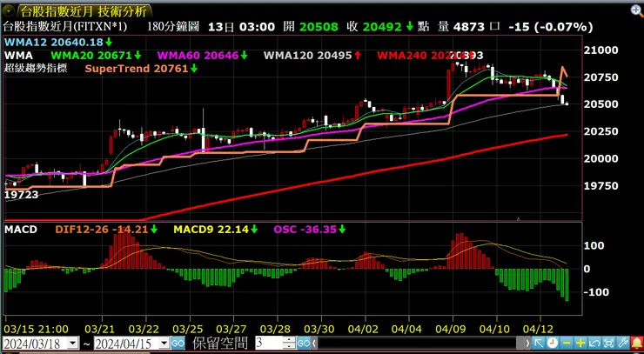Open the start date 2024/03/18 dropdown arrow
The height and width of the screenshot is (354, 644).
(x=73, y=343)
